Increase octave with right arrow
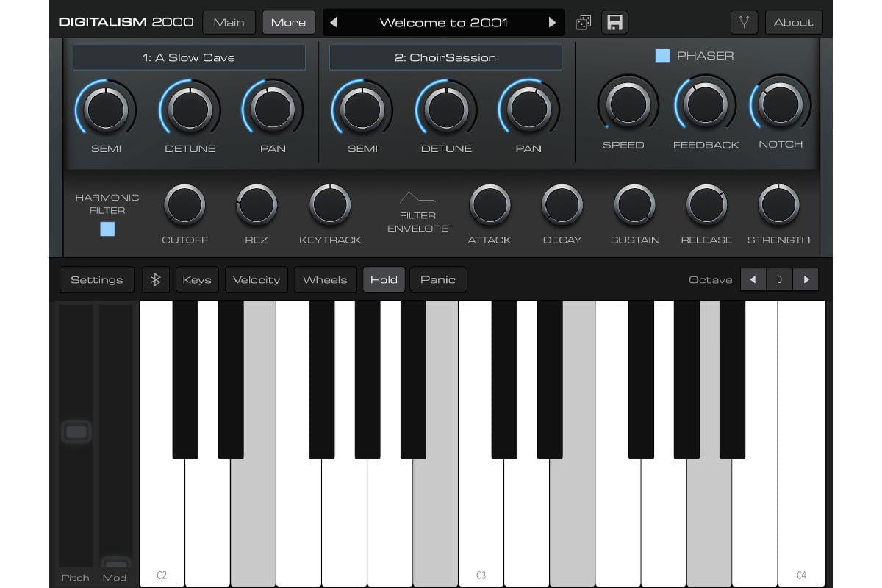The image size is (882, 588). (806, 279)
